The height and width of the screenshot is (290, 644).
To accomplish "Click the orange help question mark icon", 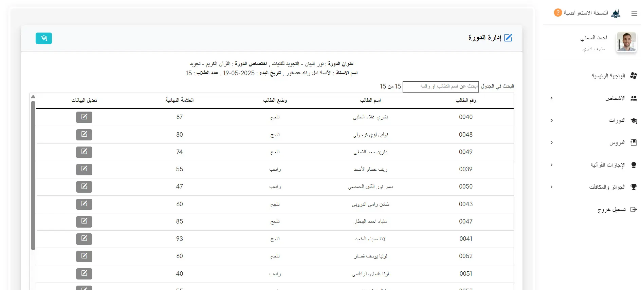I will coord(557,13).
